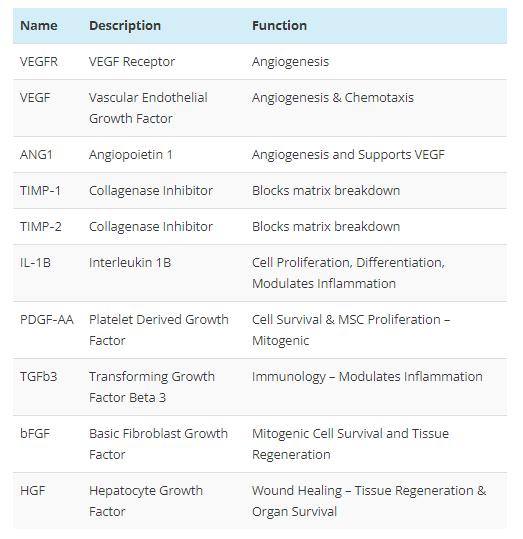Screen dimensions: 523x539
Task: Click the Name column header
Action: (x=39, y=26)
